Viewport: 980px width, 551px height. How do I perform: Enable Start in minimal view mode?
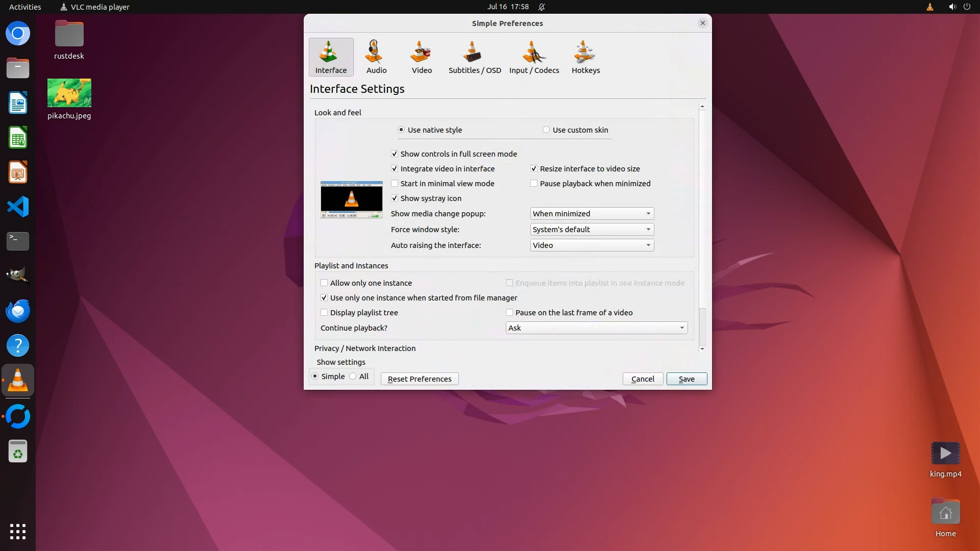pos(395,184)
